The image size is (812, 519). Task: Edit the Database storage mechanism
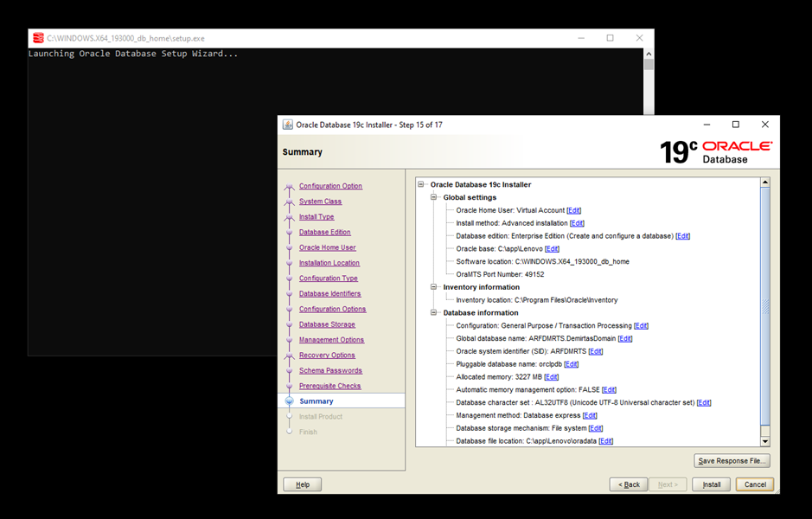596,428
